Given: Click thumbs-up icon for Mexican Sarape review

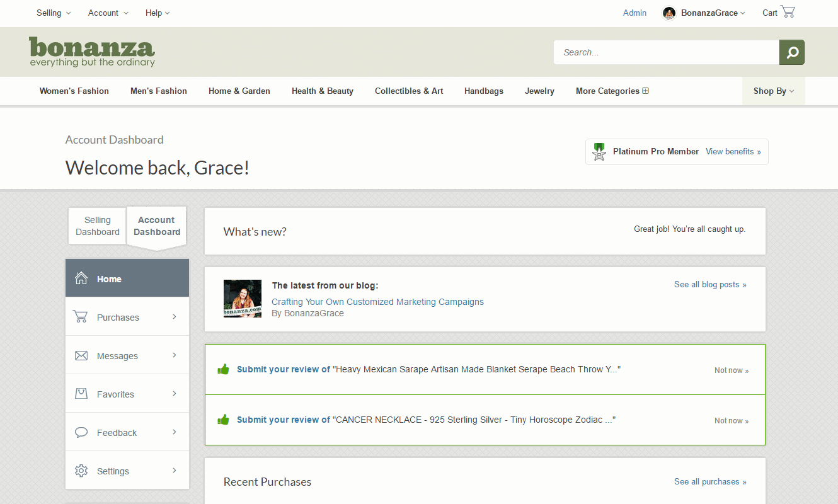Looking at the screenshot, I should tap(223, 369).
